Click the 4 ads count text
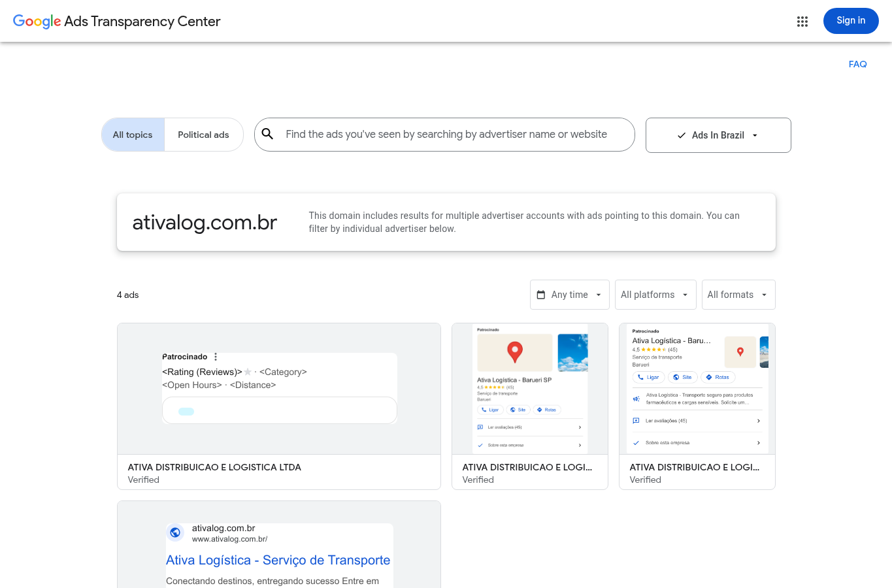Image resolution: width=892 pixels, height=588 pixels. pos(128,295)
